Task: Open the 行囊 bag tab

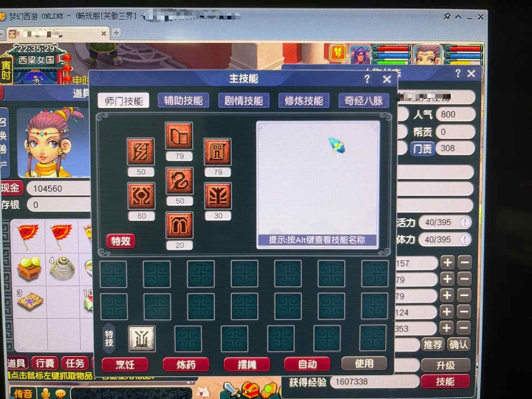Action: click(x=45, y=363)
